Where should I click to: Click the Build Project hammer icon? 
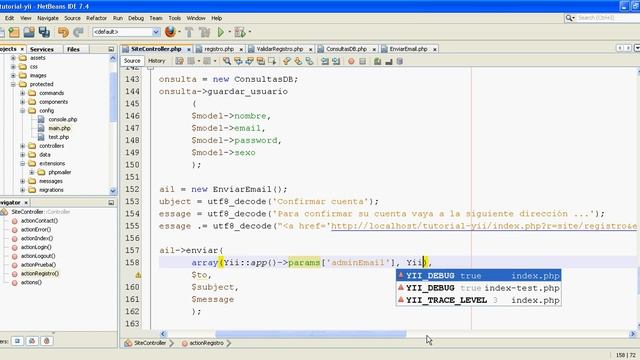(189, 32)
